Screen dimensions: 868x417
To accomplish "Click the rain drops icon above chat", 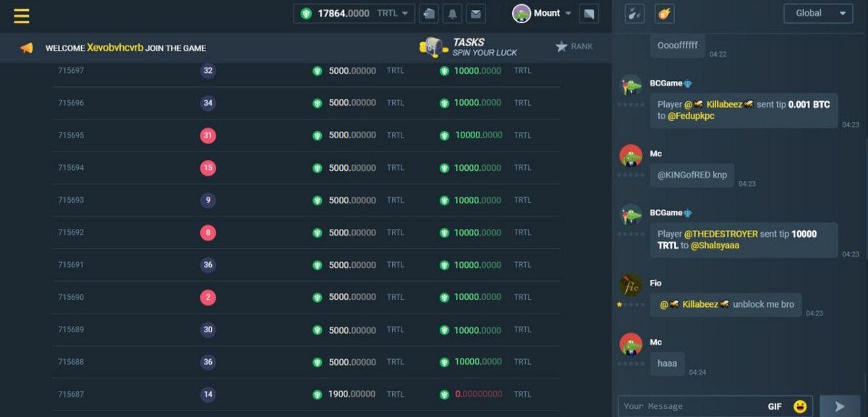I will coord(634,13).
